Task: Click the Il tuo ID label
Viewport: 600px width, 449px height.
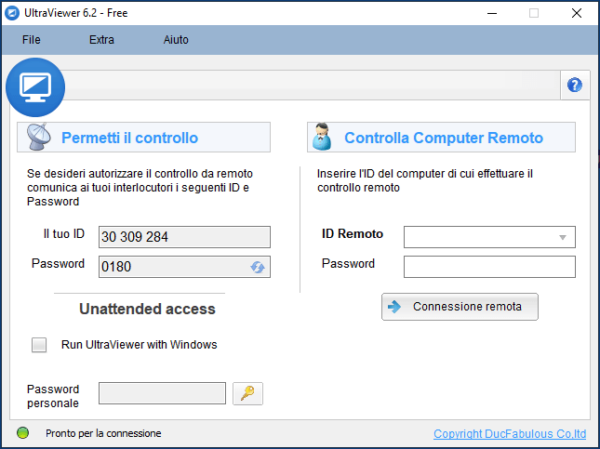Action: 64,234
